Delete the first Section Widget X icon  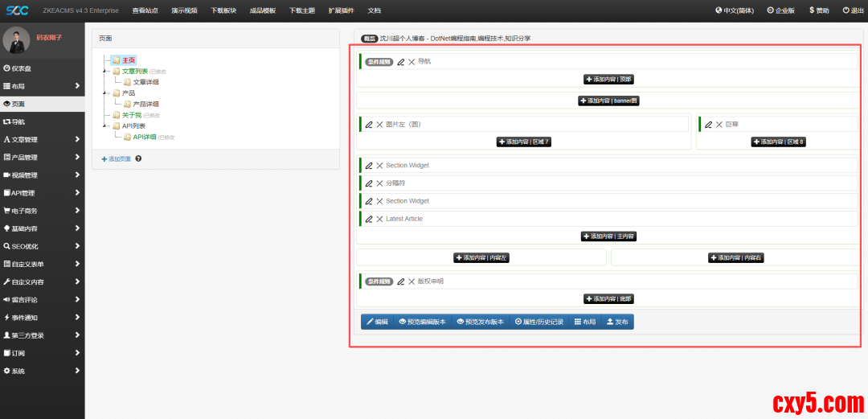tap(379, 166)
